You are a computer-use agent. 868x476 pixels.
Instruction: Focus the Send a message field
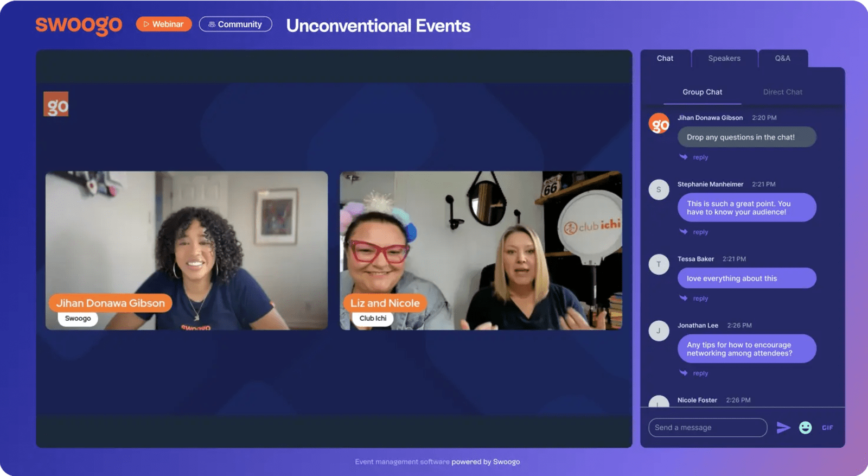pos(708,428)
